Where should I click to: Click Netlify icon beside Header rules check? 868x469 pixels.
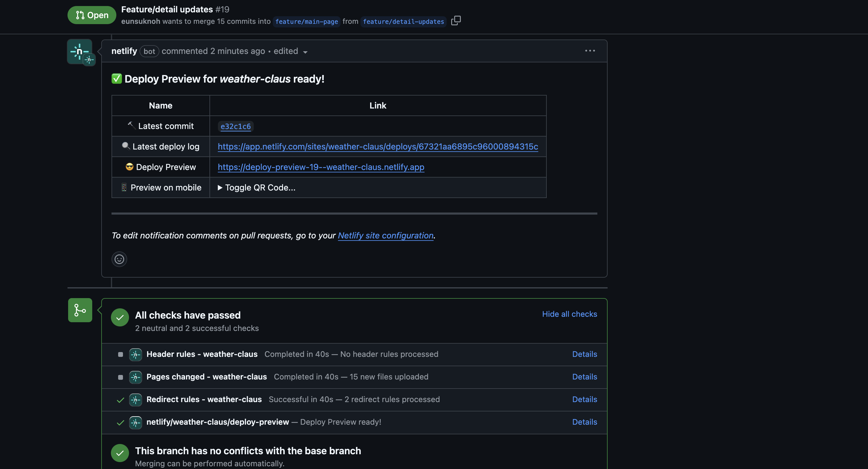pyautogui.click(x=135, y=354)
